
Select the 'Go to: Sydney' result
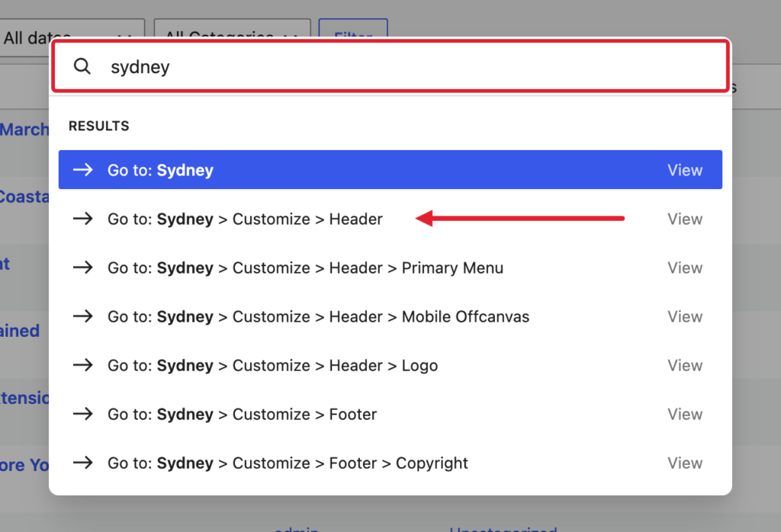coord(390,170)
